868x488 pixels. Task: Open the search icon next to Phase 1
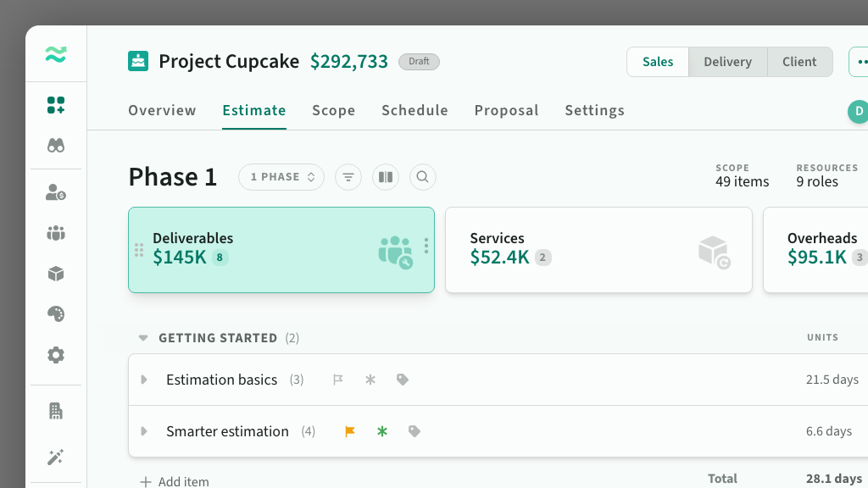[x=423, y=177]
